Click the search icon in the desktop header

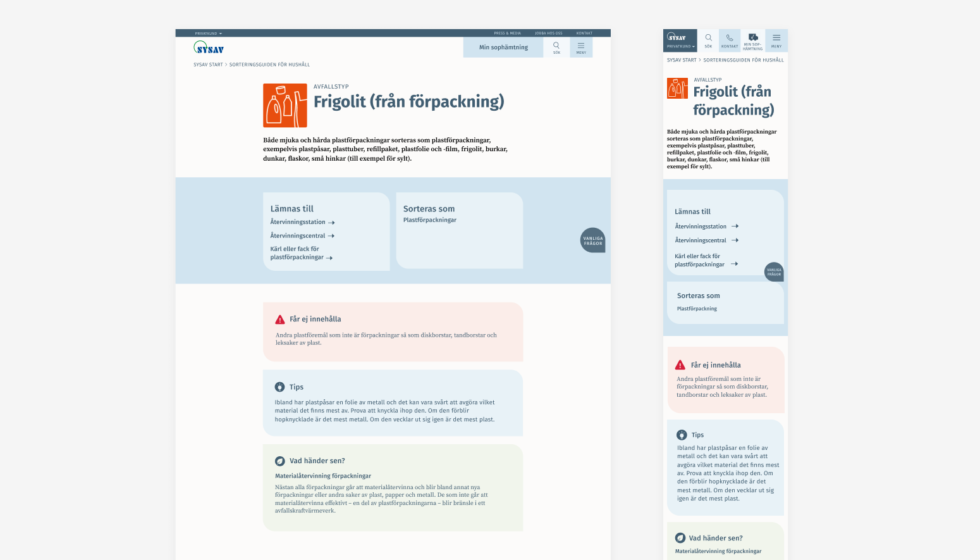pyautogui.click(x=556, y=47)
